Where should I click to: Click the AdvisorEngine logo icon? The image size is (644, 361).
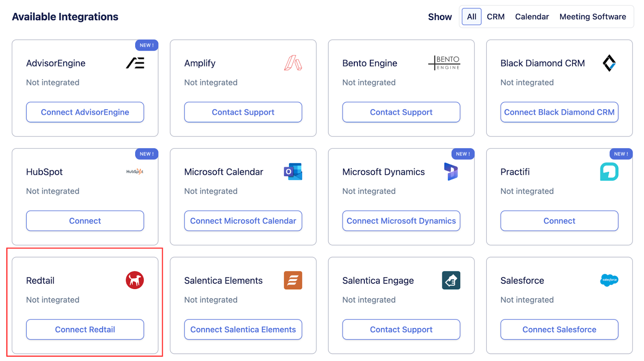[135, 63]
